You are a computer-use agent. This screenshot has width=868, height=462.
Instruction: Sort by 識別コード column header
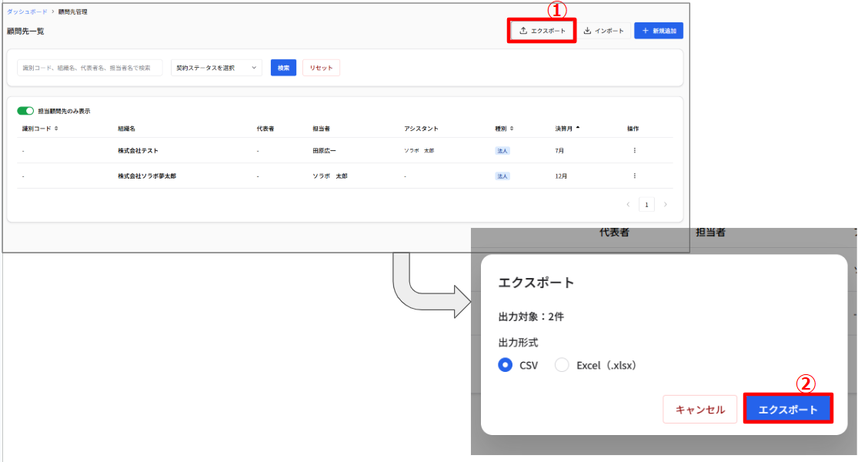pos(41,129)
